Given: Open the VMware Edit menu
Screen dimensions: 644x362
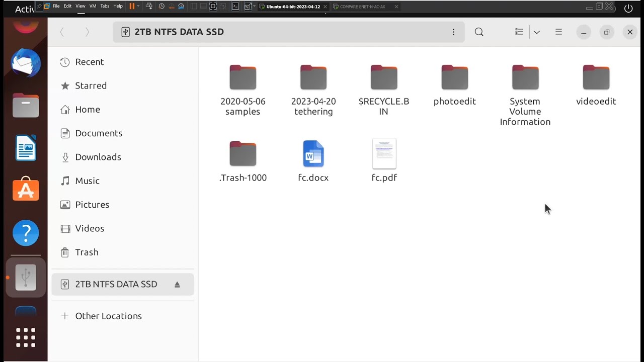Looking at the screenshot, I should coord(67,6).
